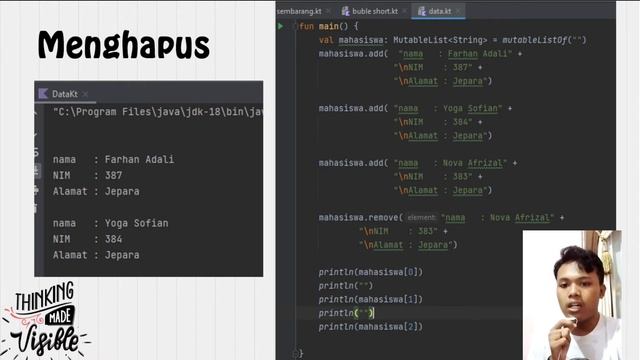Click "nama : Farhan Adali" console output
640x360 pixels.
point(113,159)
